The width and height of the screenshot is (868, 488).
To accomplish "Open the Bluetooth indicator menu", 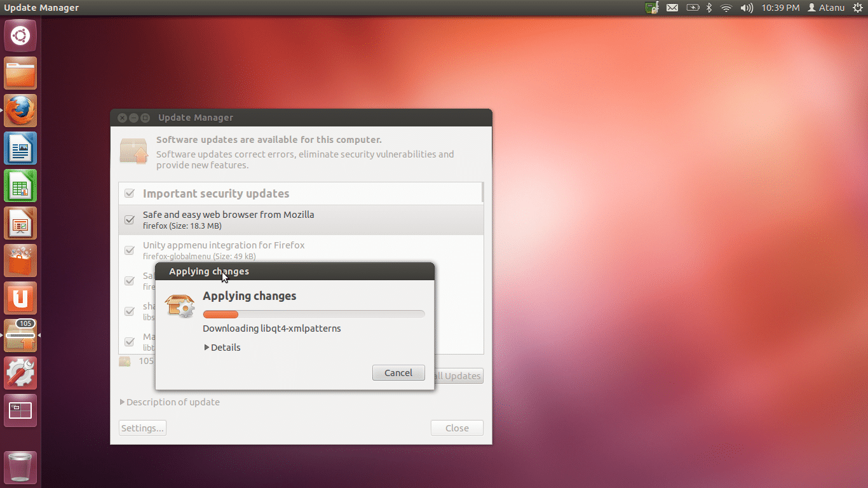I will (710, 8).
